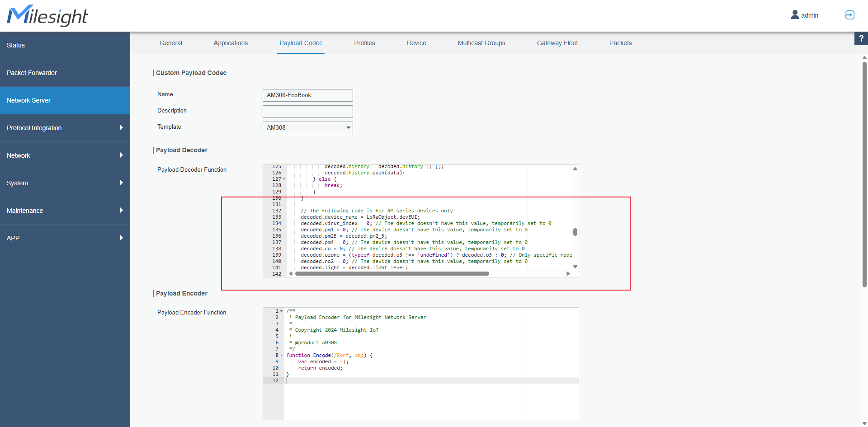
Task: Select Network Server in sidebar
Action: click(65, 100)
